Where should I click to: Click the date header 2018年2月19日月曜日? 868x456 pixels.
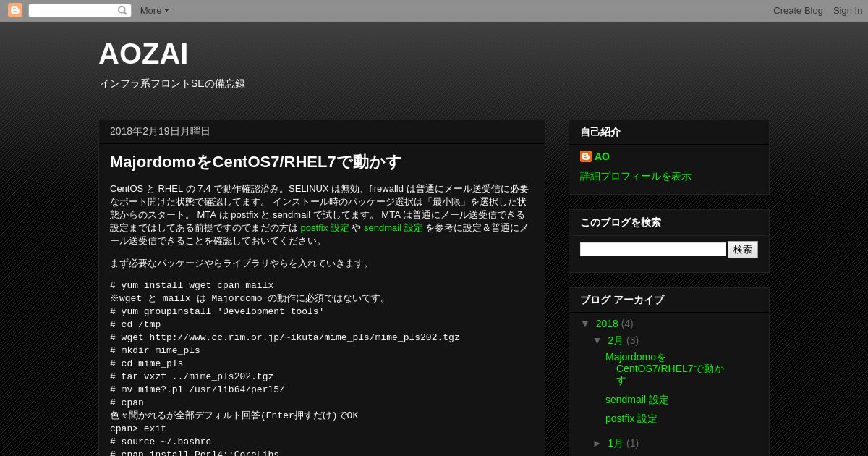pos(160,131)
